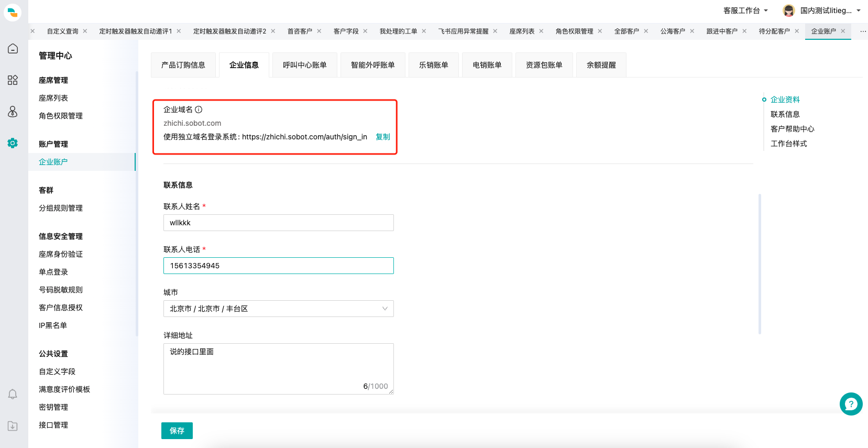
Task: Open 自定义字段 in sidebar
Action: (57, 371)
